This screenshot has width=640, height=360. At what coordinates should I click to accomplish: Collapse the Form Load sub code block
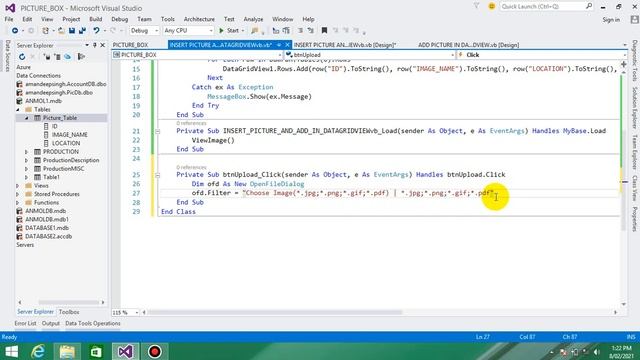[x=158, y=131]
